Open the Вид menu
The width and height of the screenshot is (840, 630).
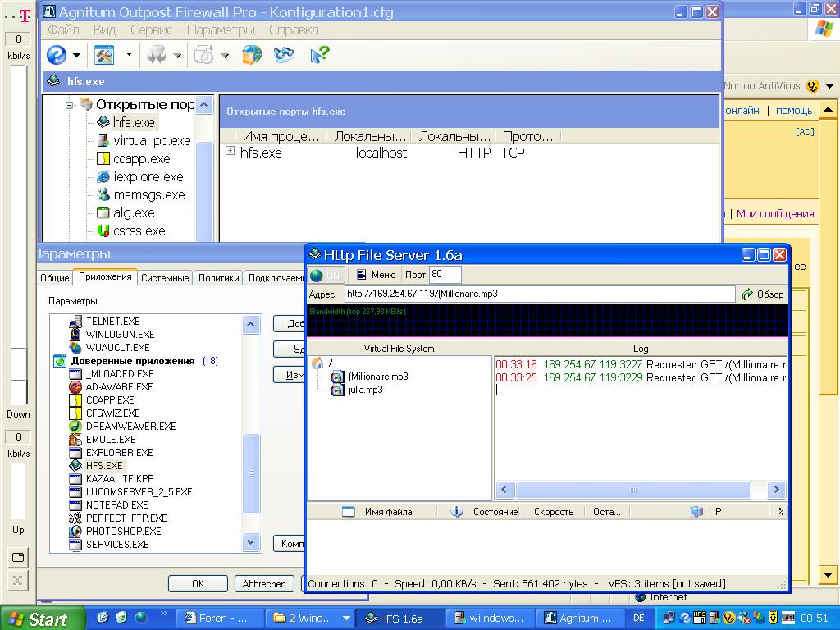[x=104, y=30]
